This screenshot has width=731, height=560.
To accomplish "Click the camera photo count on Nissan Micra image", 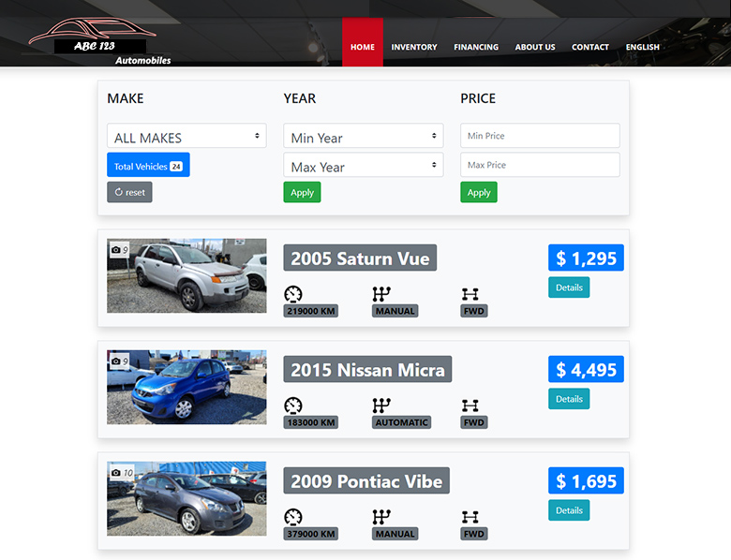I will click(x=119, y=361).
